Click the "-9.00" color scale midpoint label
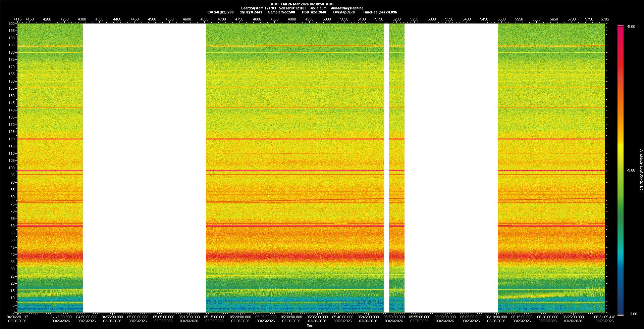The width and height of the screenshot is (644, 329). pyautogui.click(x=631, y=170)
